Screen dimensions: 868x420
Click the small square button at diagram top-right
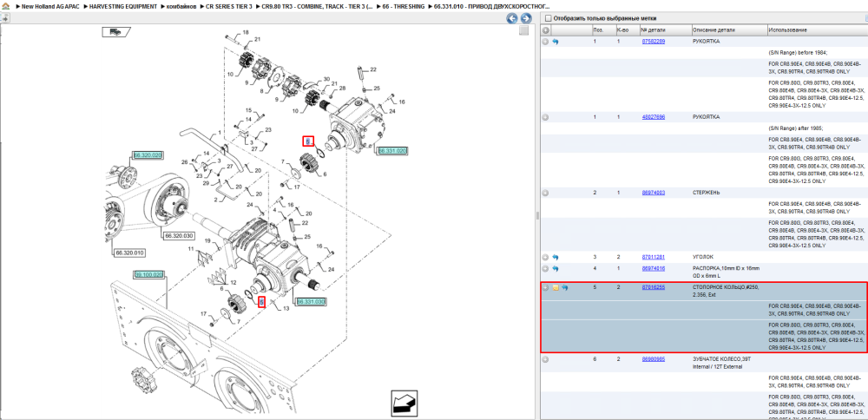pyautogui.click(x=523, y=31)
